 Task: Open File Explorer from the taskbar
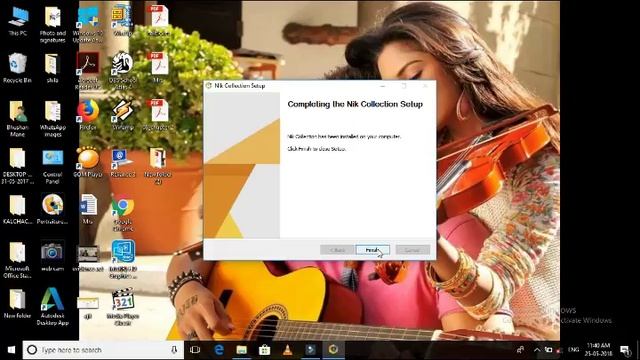(242, 350)
